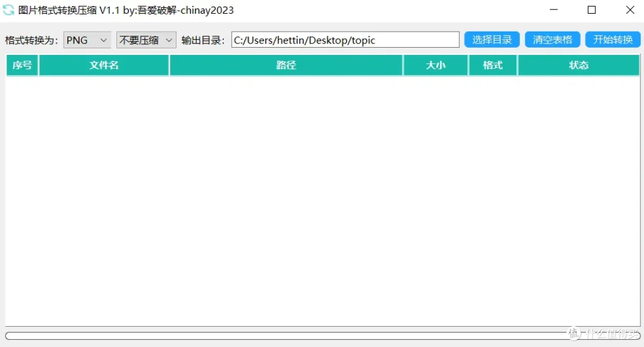Minimize the window

[553, 10]
